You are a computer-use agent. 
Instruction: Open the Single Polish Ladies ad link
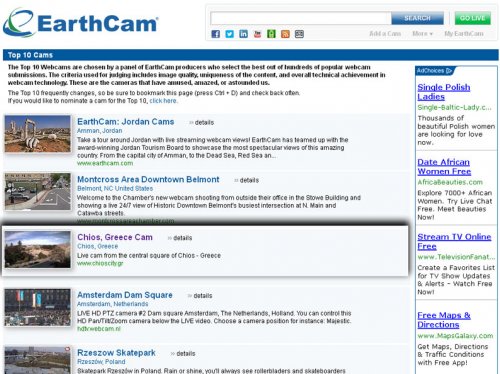(x=444, y=92)
